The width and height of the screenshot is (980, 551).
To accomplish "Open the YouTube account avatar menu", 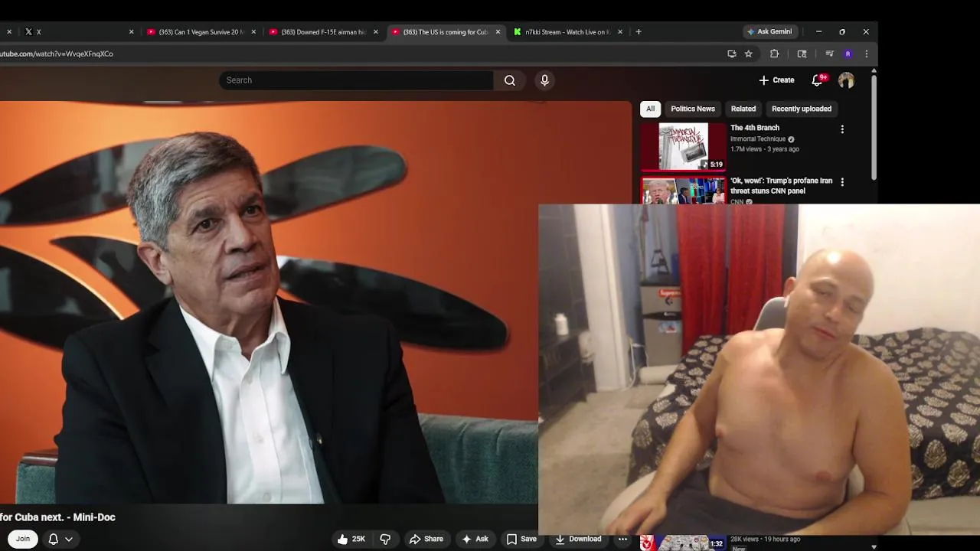I will (846, 80).
